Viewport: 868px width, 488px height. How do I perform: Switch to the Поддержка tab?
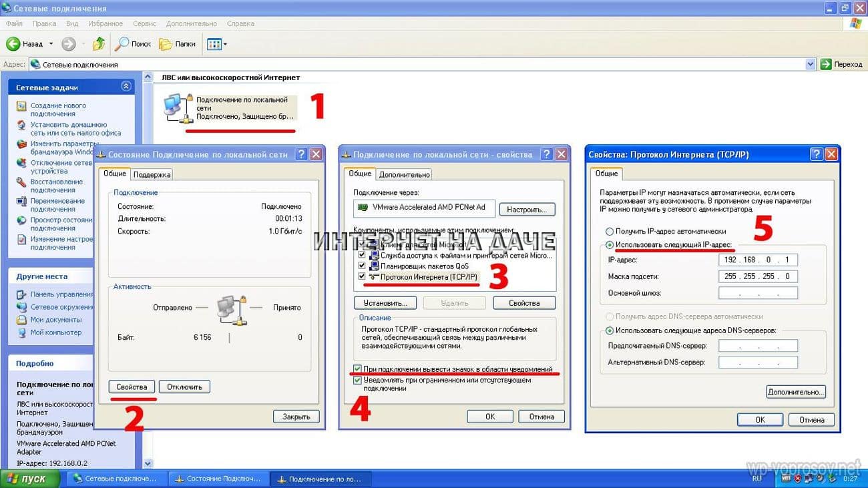[152, 174]
